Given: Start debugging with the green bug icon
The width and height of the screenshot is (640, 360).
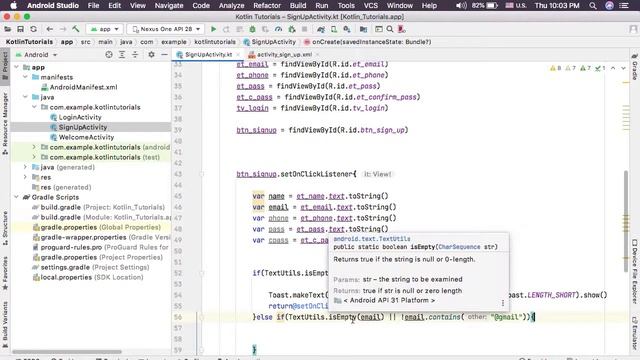Looking at the screenshot, I should click(x=252, y=29).
